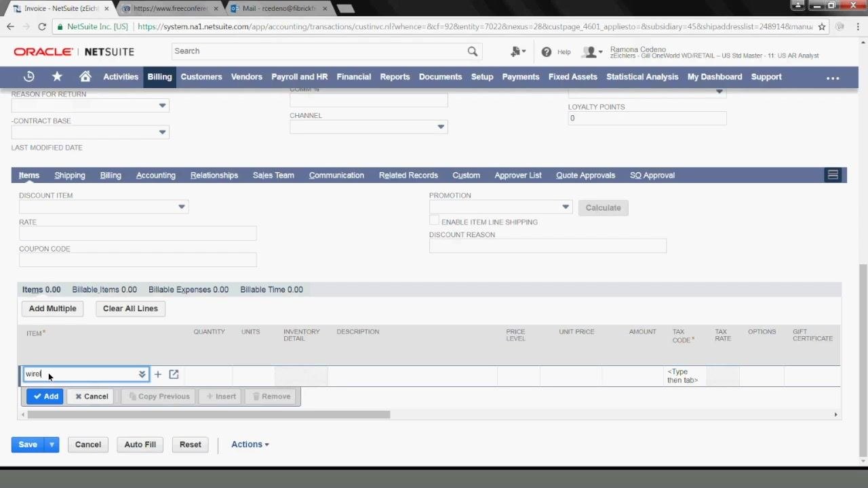Image resolution: width=868 pixels, height=488 pixels.
Task: Click into the Coupon Code field
Action: pyautogui.click(x=138, y=260)
